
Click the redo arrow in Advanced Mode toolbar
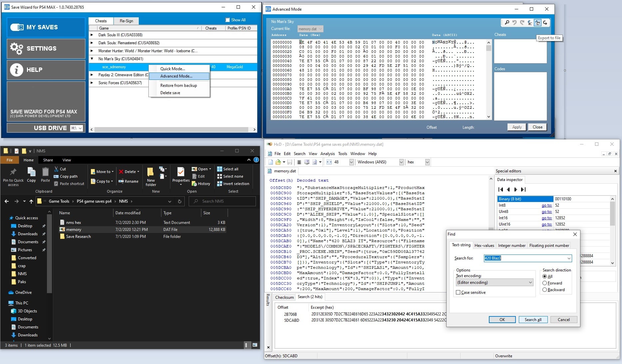(522, 23)
